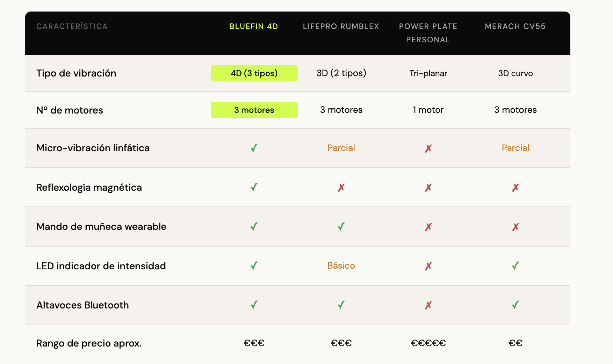This screenshot has height=364, width=613.
Task: Click LifePro RumbleX checkmark for Mando de muñeca
Action: point(341,227)
